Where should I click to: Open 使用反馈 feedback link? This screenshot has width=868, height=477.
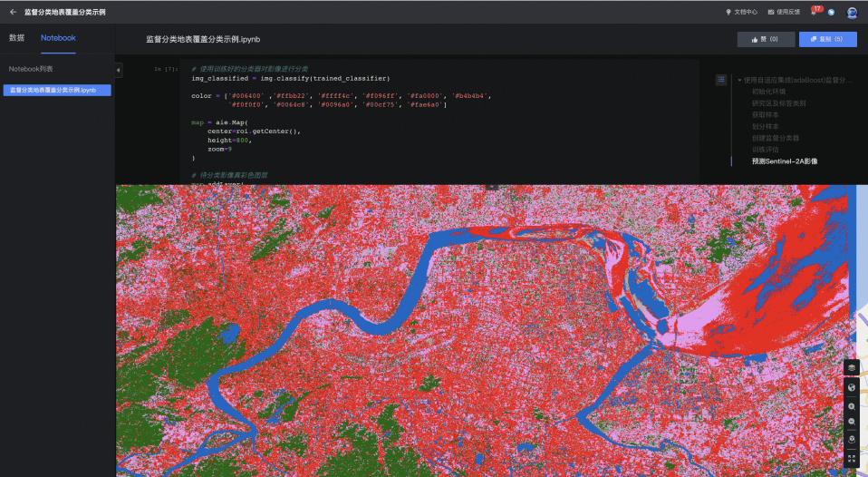click(784, 12)
